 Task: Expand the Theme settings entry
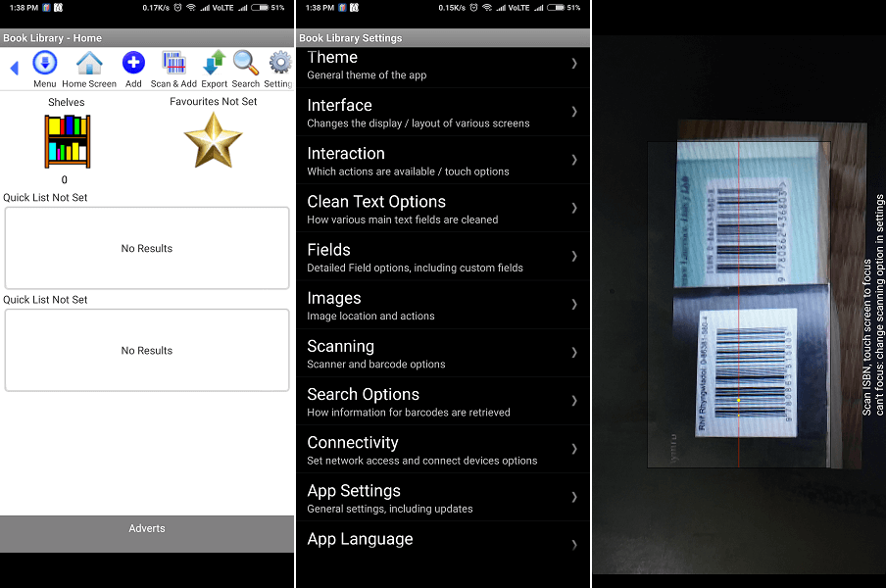[x=442, y=65]
